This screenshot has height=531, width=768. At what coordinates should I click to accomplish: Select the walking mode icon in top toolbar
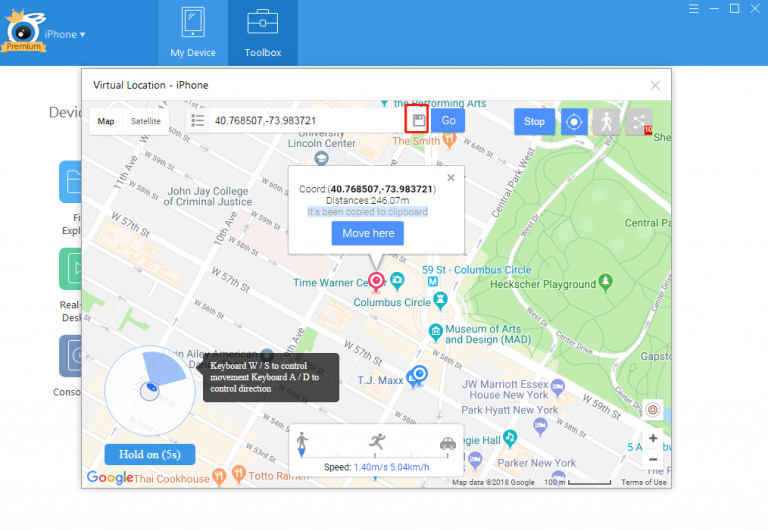pyautogui.click(x=605, y=121)
